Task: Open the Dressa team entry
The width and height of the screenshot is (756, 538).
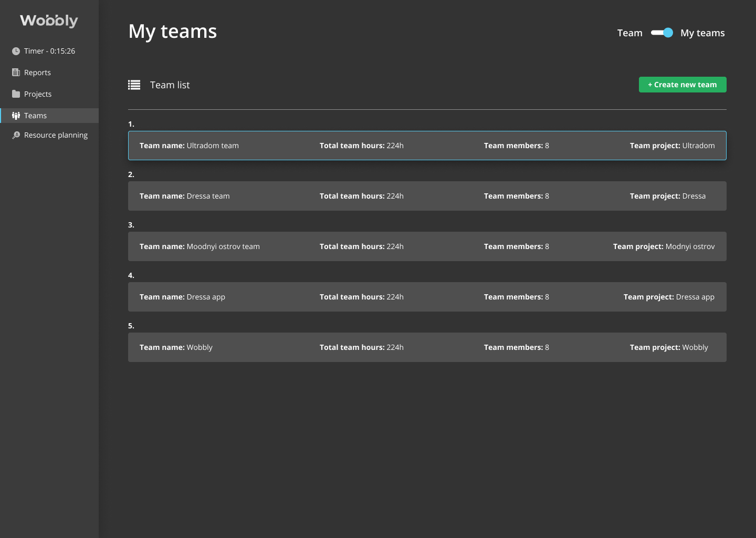Action: (427, 196)
